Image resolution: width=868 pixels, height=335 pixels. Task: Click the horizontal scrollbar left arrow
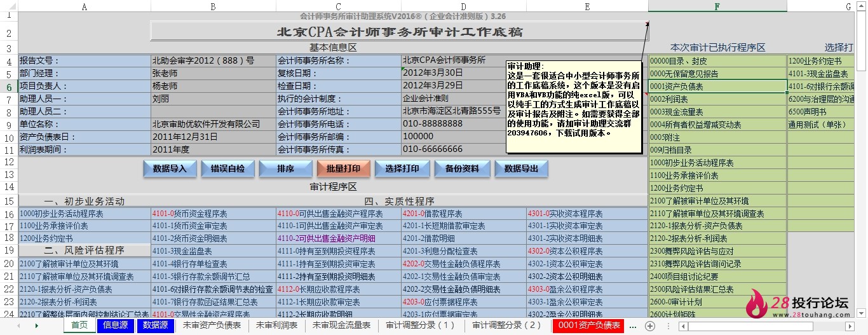click(683, 325)
